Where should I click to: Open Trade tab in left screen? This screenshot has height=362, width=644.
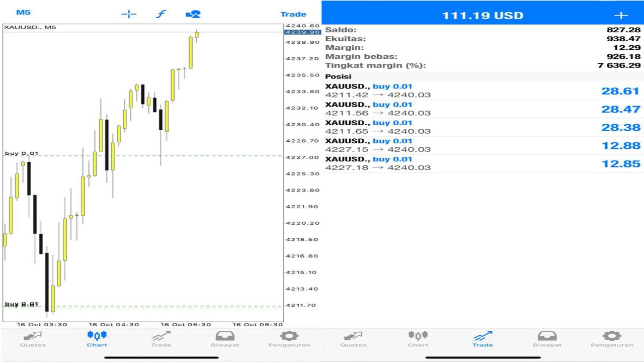click(161, 339)
